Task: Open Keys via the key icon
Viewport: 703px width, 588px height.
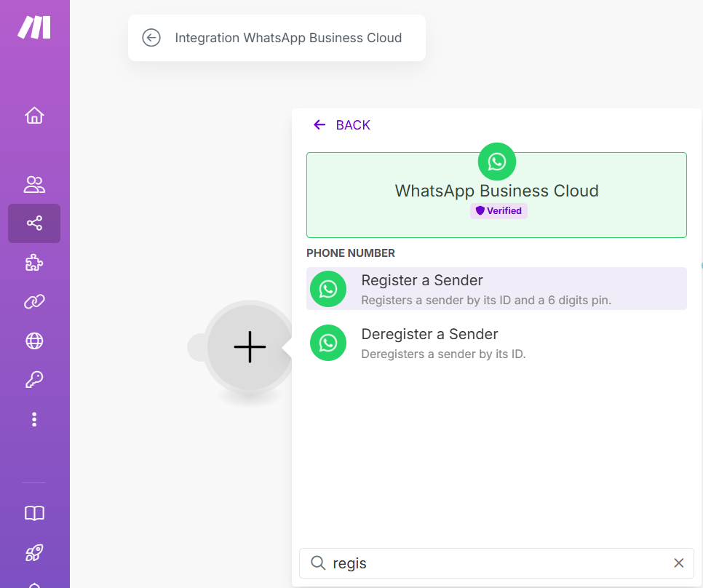Action: [34, 380]
